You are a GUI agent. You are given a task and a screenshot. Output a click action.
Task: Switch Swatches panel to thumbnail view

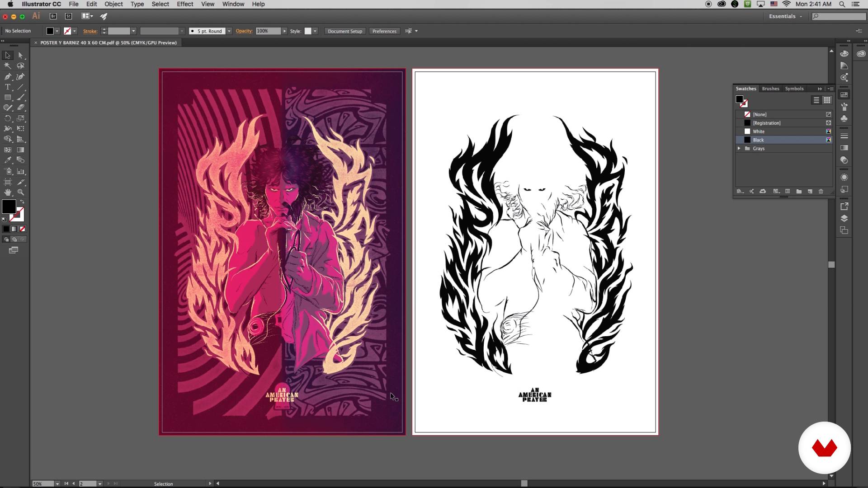pyautogui.click(x=827, y=100)
